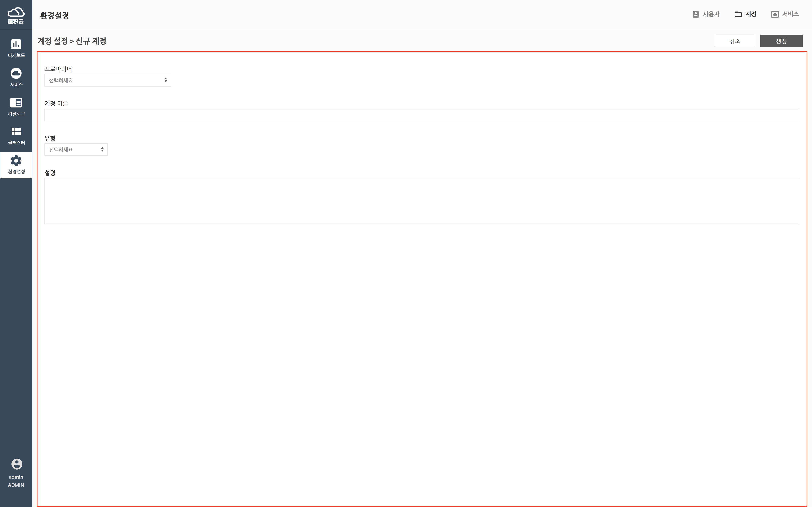Switch to the 서비스 tab in top navigation

pos(785,14)
